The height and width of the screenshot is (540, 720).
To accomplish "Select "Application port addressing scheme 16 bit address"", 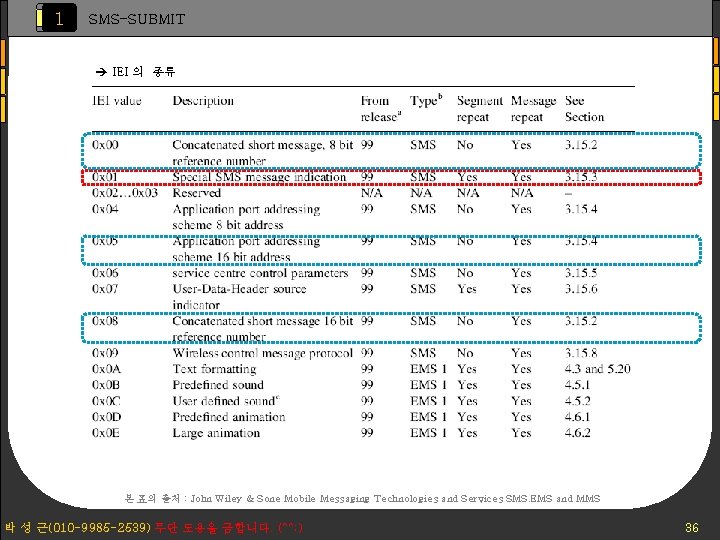I will 246,249.
